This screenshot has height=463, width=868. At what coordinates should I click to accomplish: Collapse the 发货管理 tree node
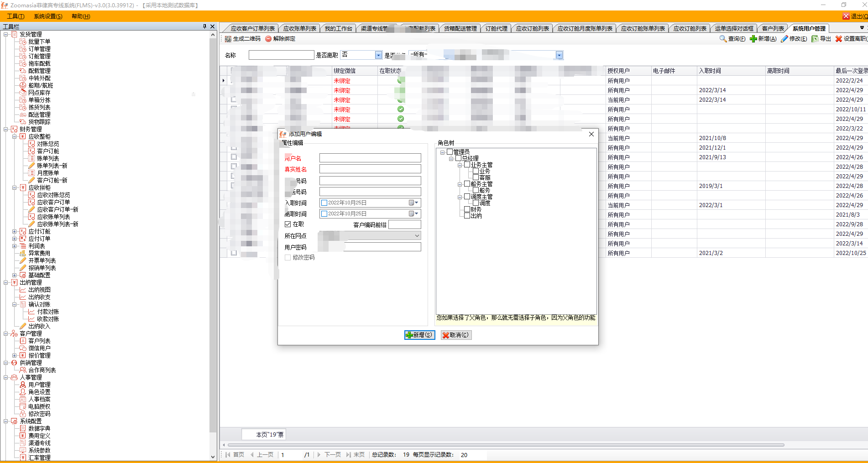(6, 34)
